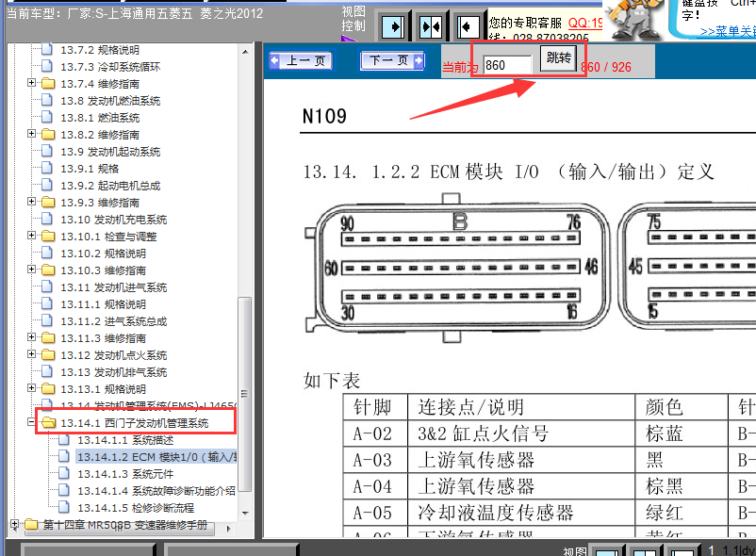Open 13.8 发动机燃油系统 page

pyautogui.click(x=110, y=101)
